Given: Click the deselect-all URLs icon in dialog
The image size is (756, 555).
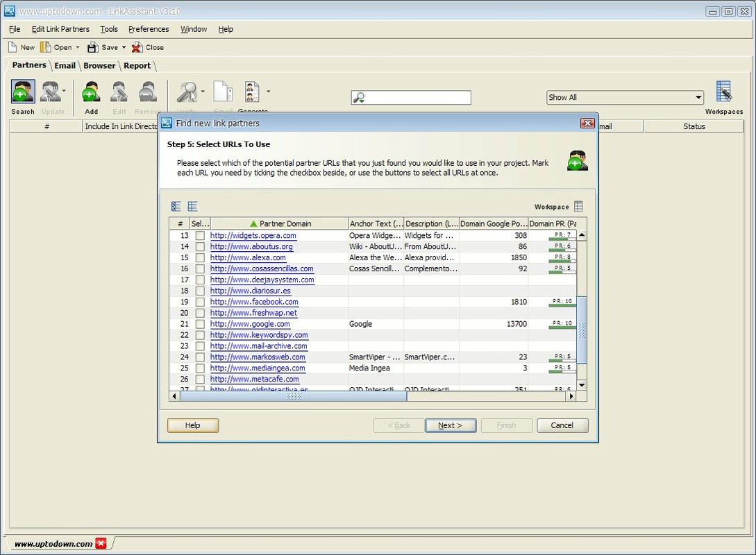Looking at the screenshot, I should (193, 207).
